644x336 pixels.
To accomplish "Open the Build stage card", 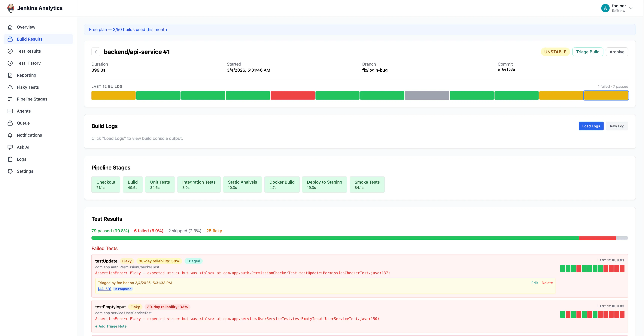I will click(x=132, y=185).
